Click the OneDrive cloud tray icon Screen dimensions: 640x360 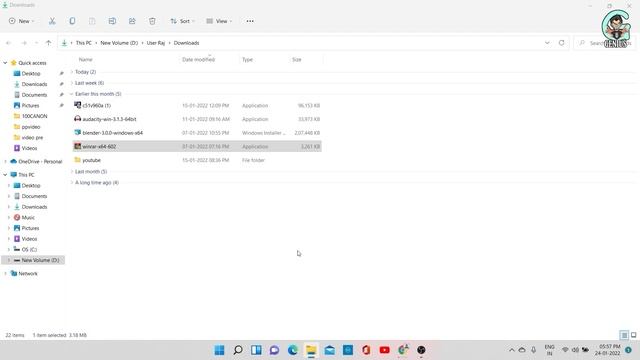522,350
